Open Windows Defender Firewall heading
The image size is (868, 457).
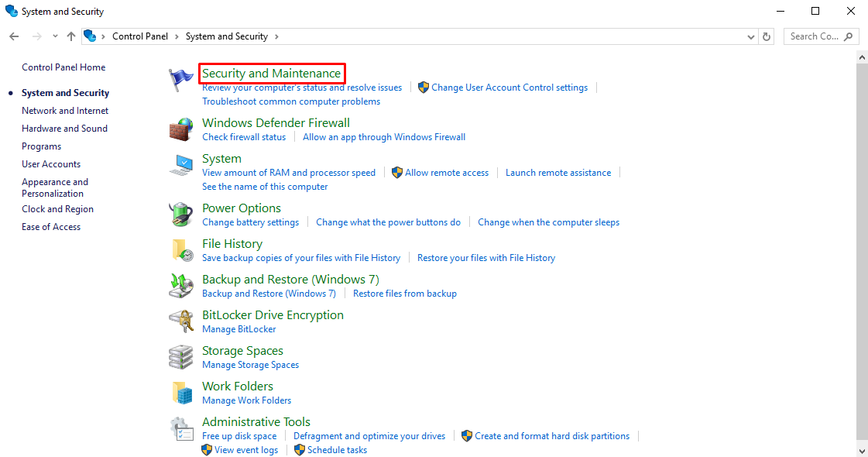[276, 123]
